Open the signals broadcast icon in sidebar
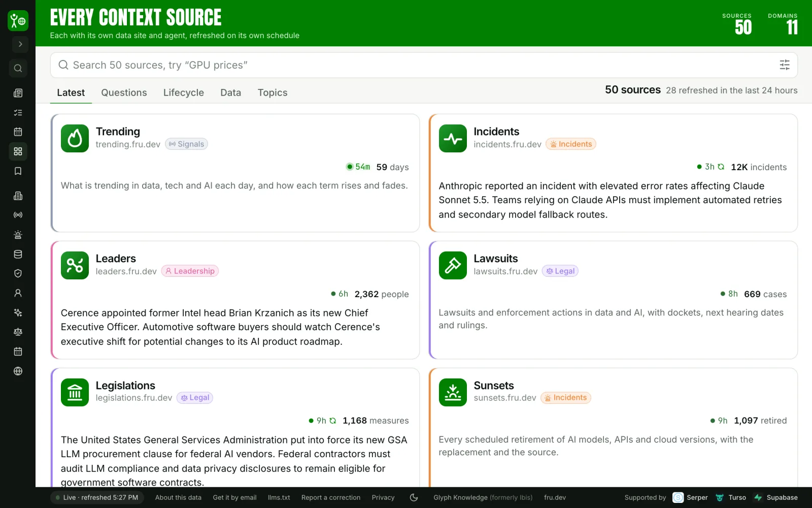This screenshot has width=812, height=508. [18, 215]
